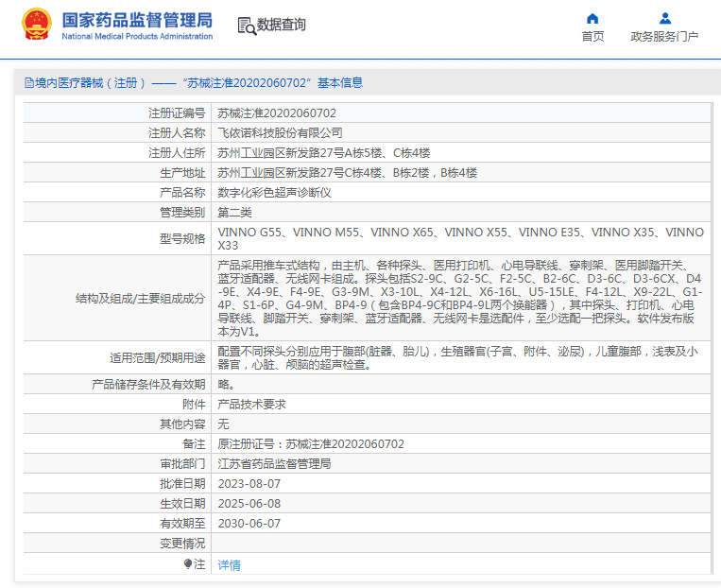This screenshot has width=721, height=588.
Task: Open the 首页 navigation label
Action: (592, 37)
